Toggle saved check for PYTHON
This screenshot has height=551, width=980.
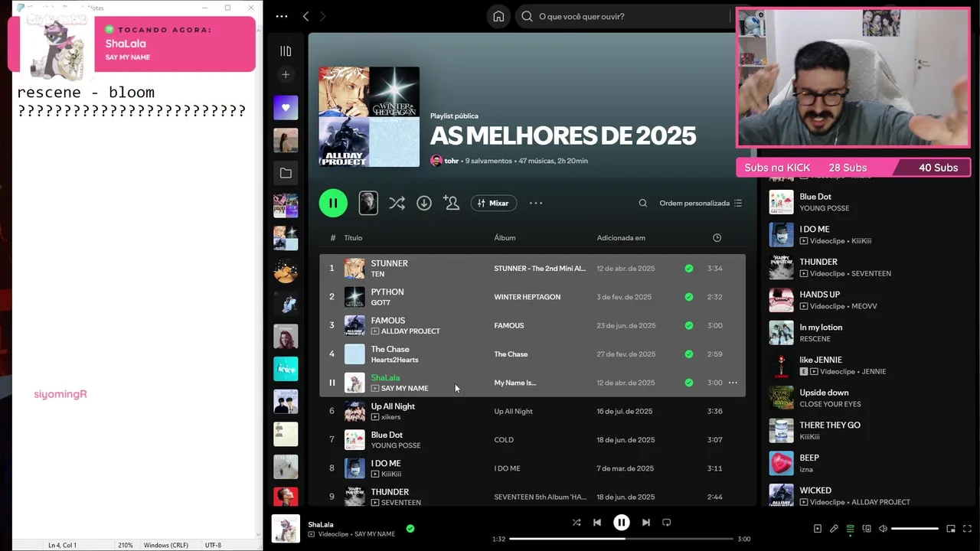(689, 297)
